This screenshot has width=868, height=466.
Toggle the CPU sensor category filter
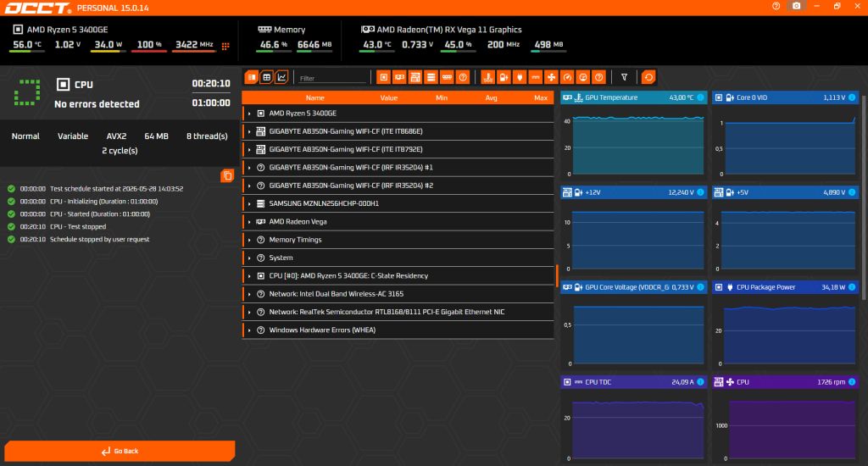coord(384,77)
